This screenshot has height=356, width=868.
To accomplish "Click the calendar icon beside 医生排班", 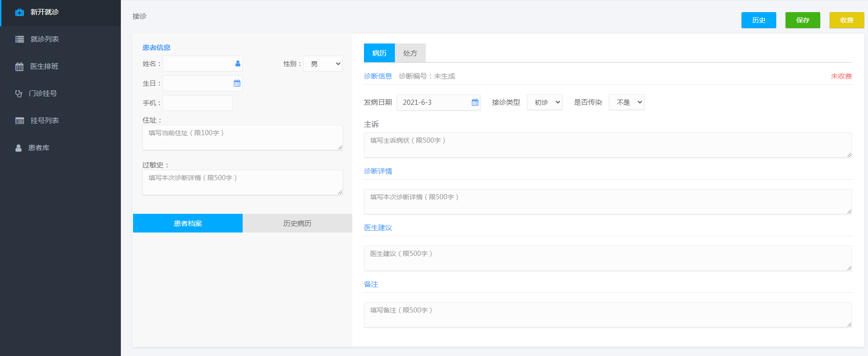I will pos(19,66).
